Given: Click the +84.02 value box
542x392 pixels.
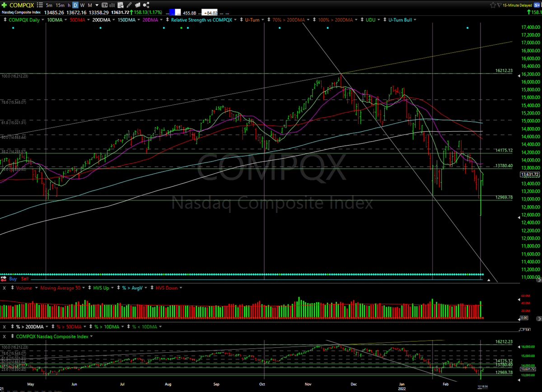Looking at the screenshot, I should pos(209,13).
